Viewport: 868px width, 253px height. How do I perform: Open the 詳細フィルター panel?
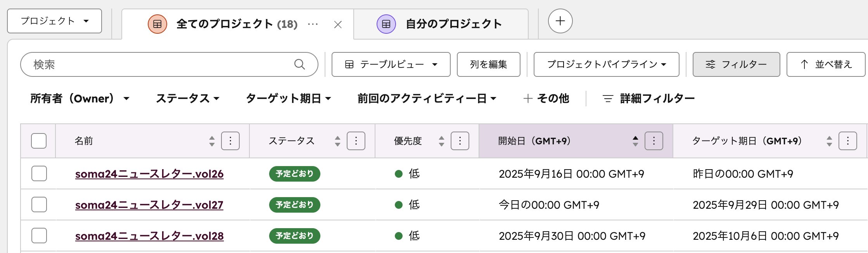pyautogui.click(x=648, y=99)
